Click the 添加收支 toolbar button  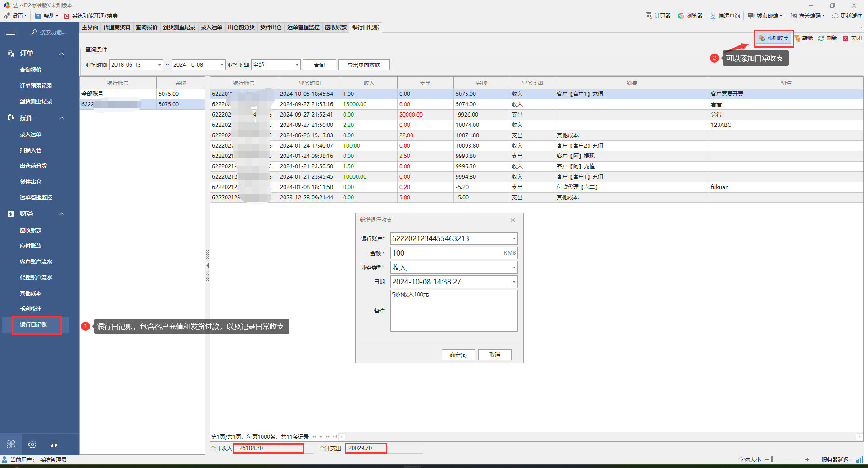click(x=773, y=38)
